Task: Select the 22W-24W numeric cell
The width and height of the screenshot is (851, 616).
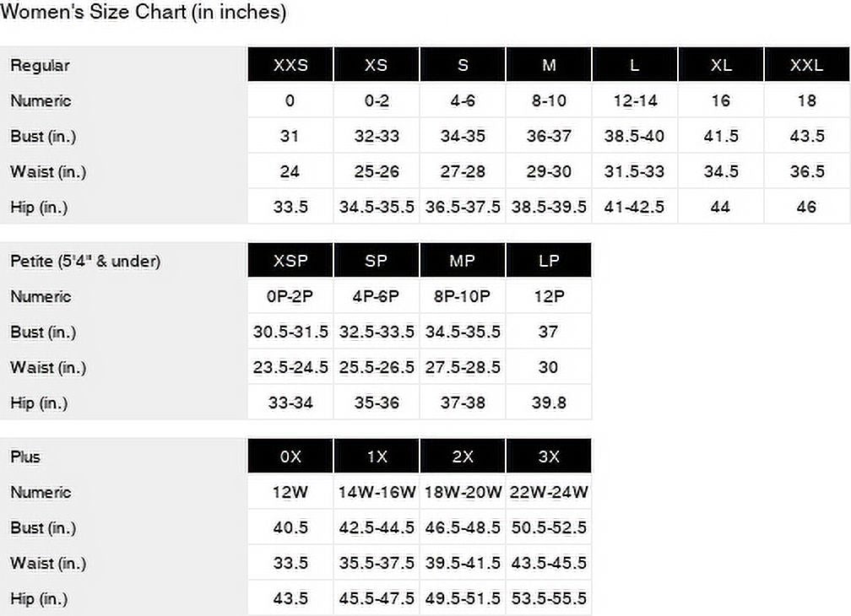Action: (549, 492)
